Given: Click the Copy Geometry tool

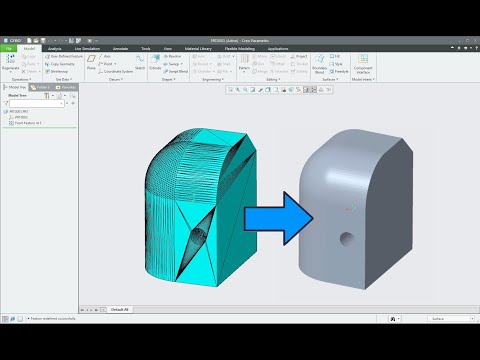Looking at the screenshot, I should click(60, 64).
